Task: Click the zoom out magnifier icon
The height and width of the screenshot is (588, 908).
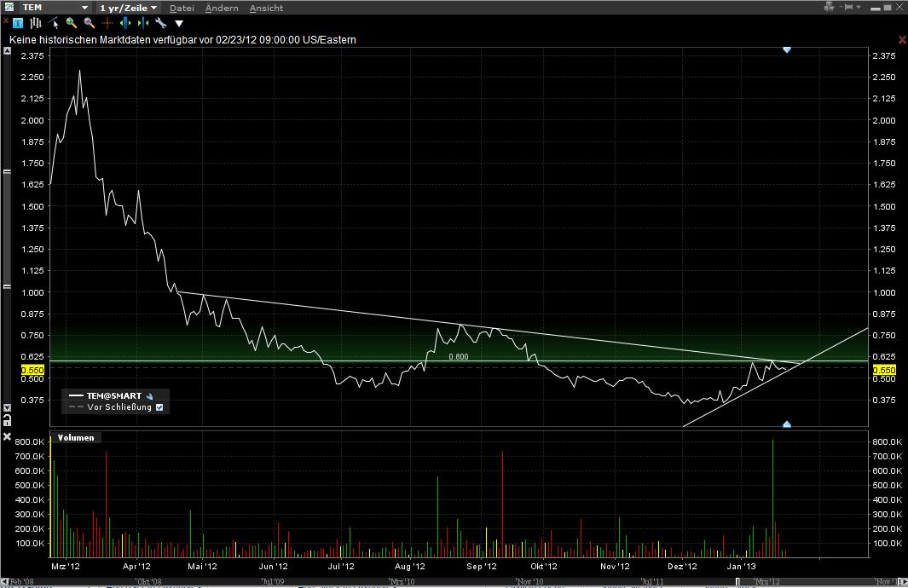Action: click(90, 23)
